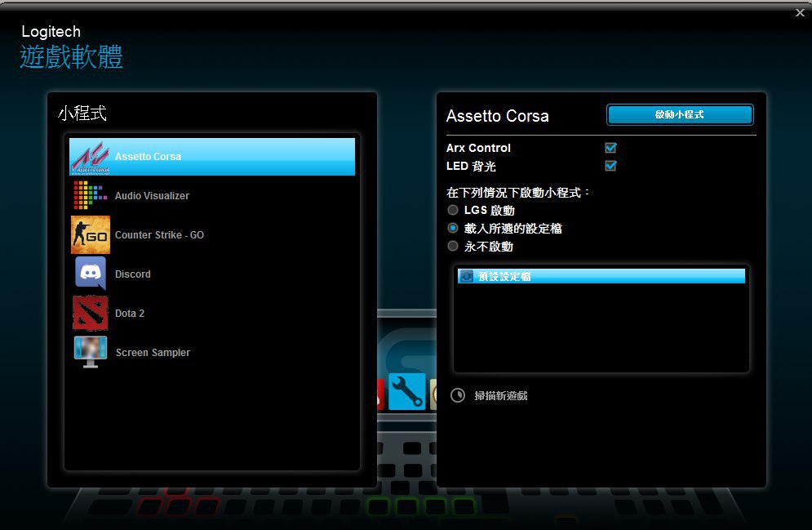This screenshot has width=812, height=530.
Task: Click the Assetto Corsa list label
Action: (148, 157)
